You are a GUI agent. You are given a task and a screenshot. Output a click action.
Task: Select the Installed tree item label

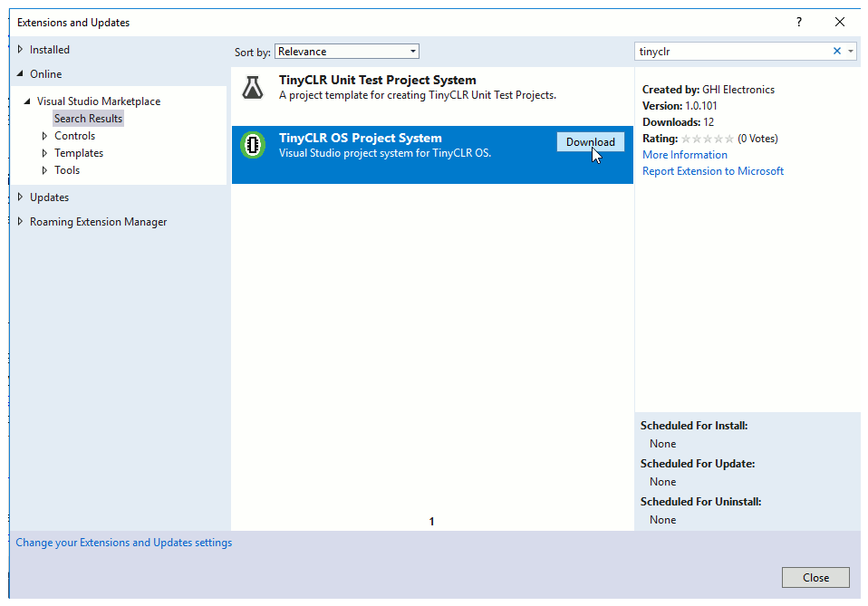[x=50, y=50]
